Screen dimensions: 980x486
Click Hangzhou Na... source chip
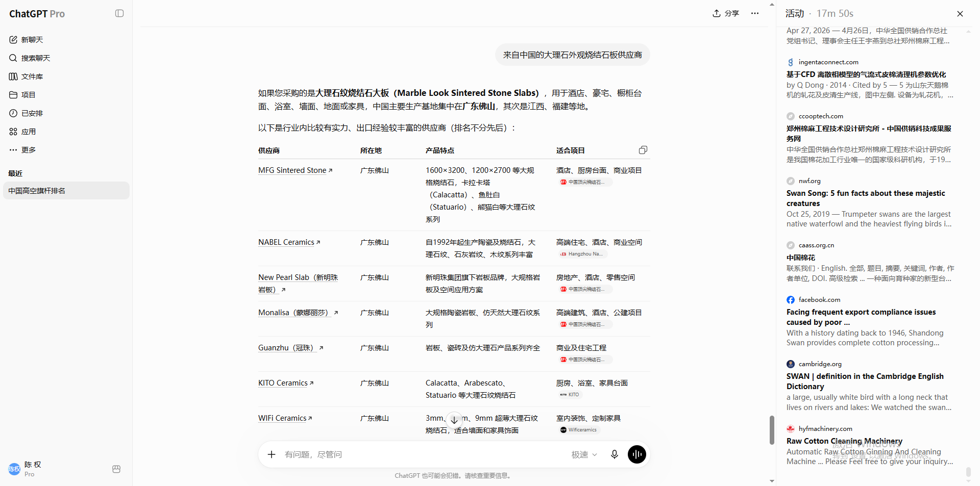583,254
